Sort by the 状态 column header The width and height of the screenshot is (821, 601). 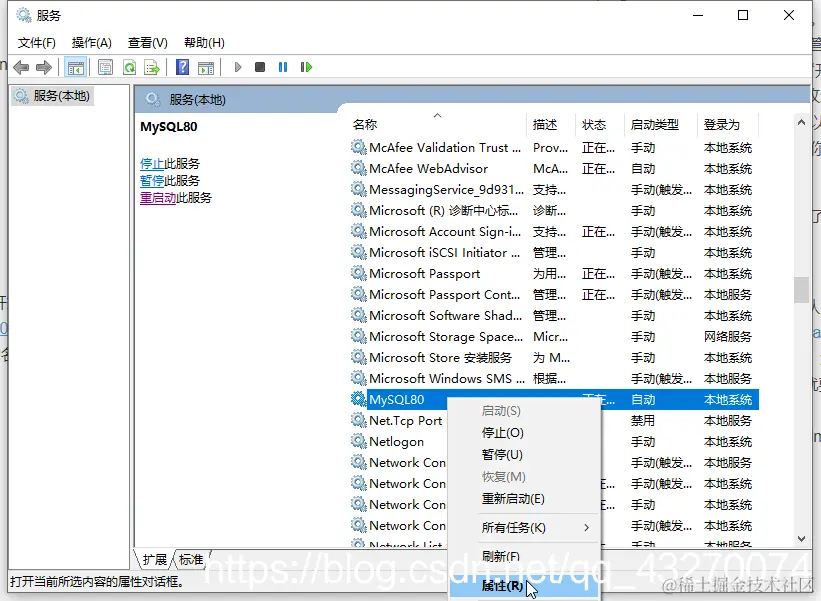click(600, 125)
